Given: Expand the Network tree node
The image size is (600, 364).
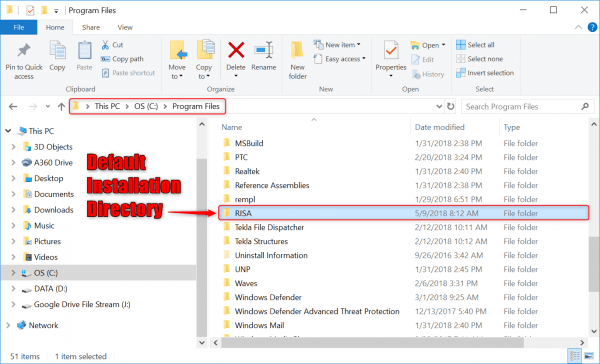Looking at the screenshot, I should point(8,325).
